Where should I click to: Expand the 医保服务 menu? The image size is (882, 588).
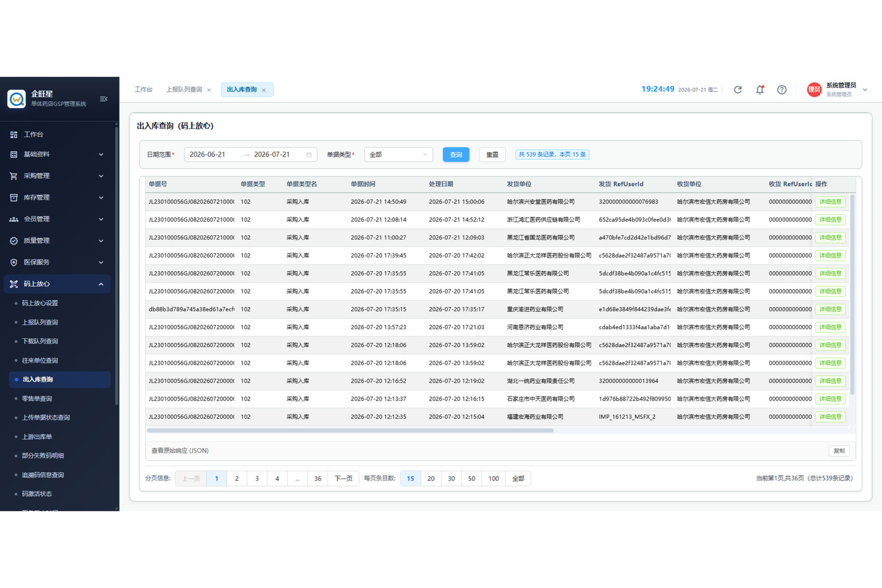101,262
